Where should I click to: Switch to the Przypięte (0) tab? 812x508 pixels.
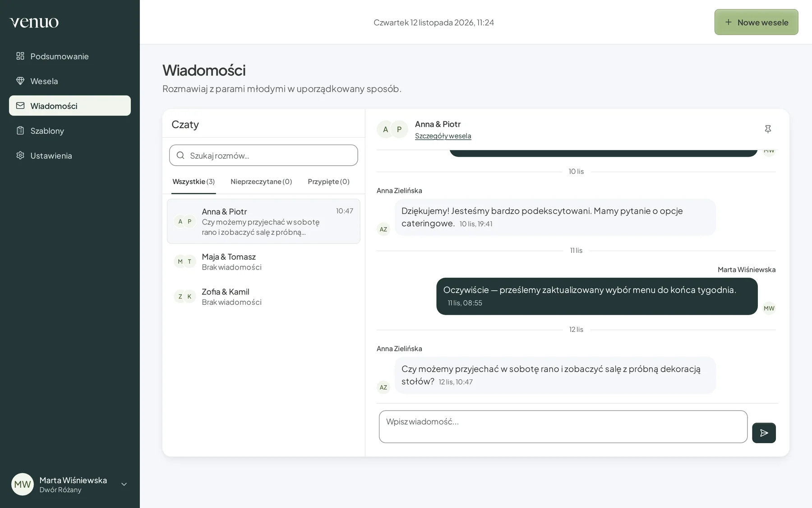tap(328, 182)
